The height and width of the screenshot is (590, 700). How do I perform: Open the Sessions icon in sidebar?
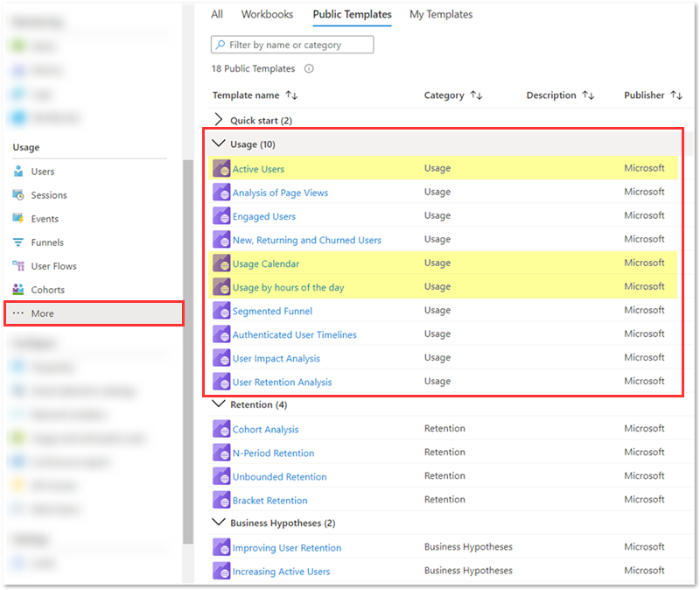click(18, 195)
